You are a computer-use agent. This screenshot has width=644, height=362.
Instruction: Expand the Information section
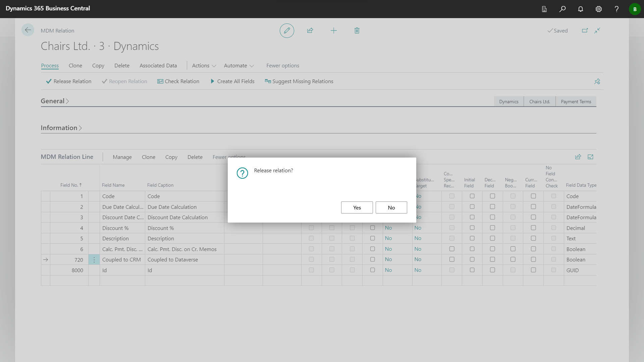[61, 128]
